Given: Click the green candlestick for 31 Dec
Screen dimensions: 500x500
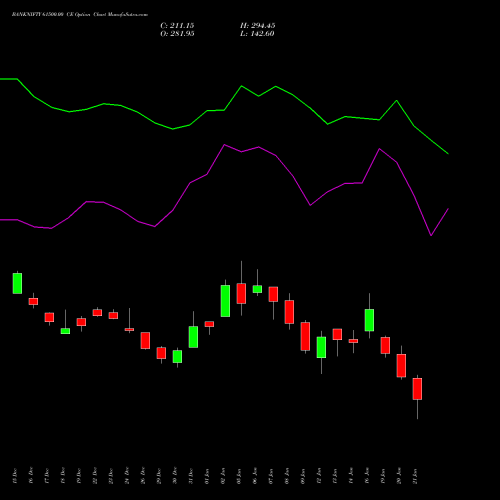Looking at the screenshot, I should 193,337.
